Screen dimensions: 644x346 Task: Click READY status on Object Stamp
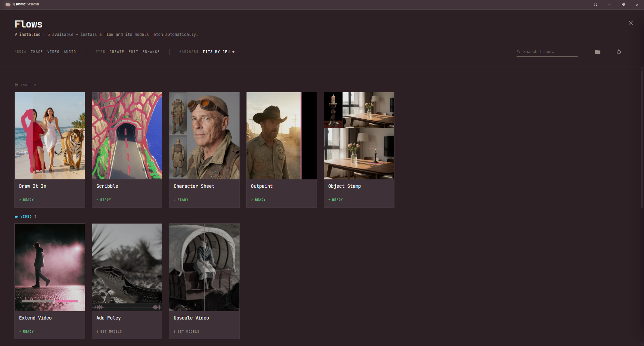(335, 200)
